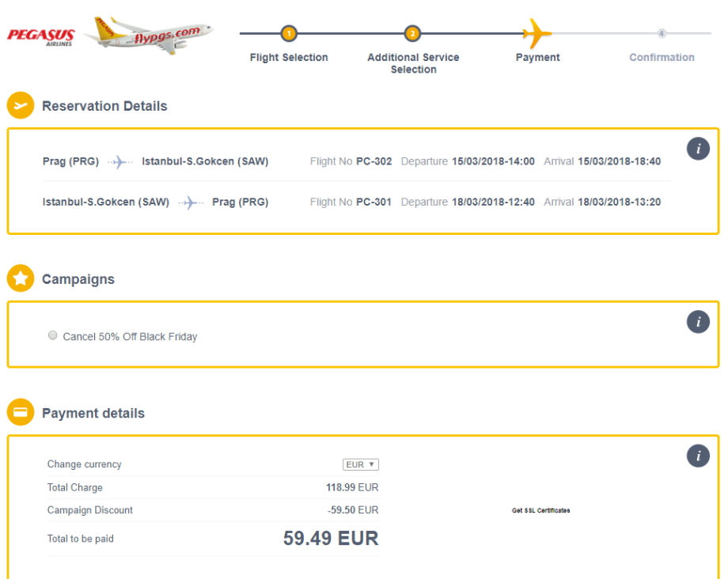This screenshot has height=579, width=728.
Task: Click step 1 circle in progress bar
Action: (289, 33)
